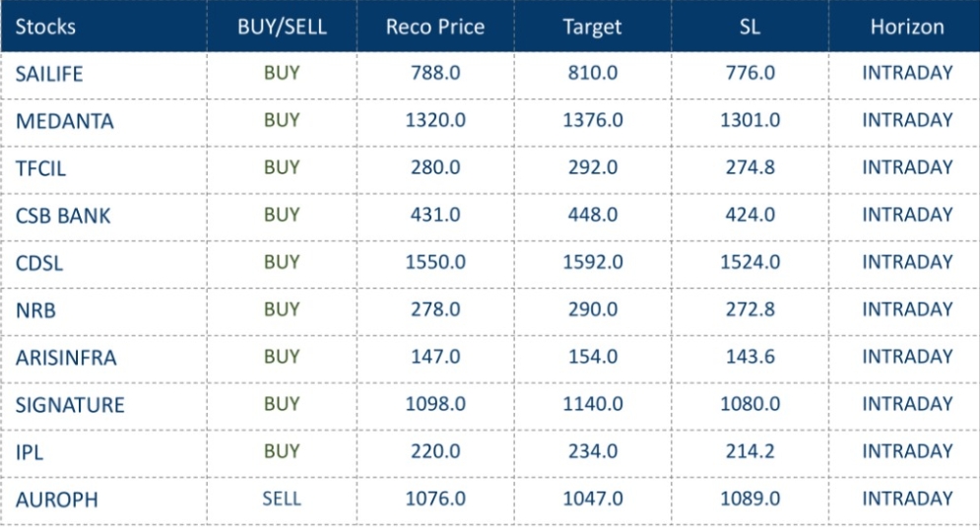Select the IPL stock entry

click(x=30, y=452)
